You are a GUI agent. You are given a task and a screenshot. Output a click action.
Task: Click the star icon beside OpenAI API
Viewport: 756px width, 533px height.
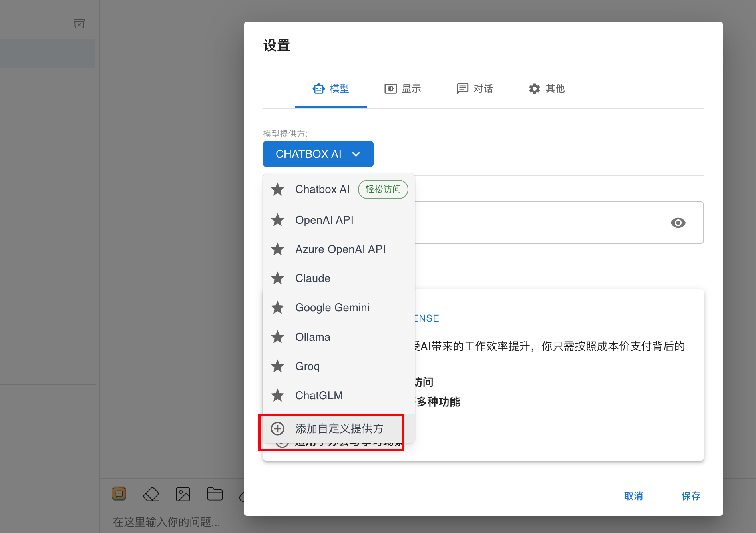pos(277,220)
